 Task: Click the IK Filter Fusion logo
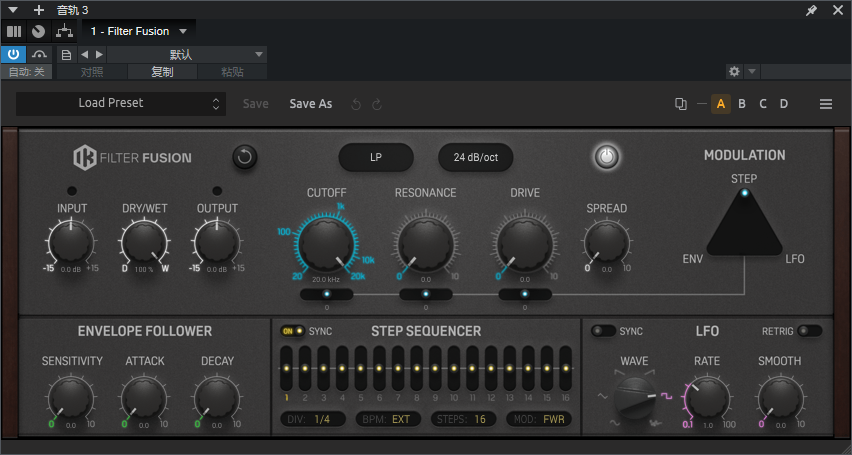[x=133, y=158]
